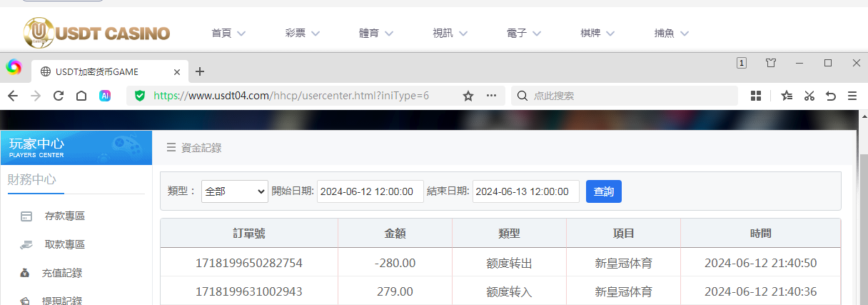This screenshot has height=305, width=868.
Task: Expand the 電子 menu
Action: 524,33
